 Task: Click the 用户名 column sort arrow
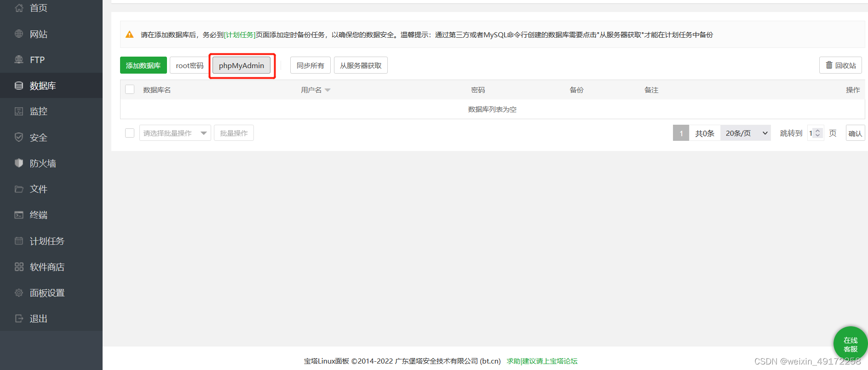point(328,90)
